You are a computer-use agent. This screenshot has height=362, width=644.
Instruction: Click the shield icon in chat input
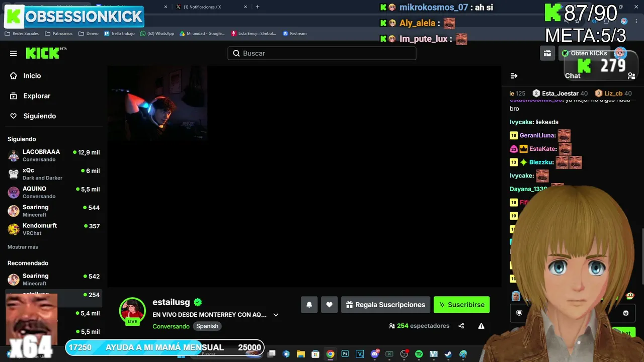tap(519, 313)
